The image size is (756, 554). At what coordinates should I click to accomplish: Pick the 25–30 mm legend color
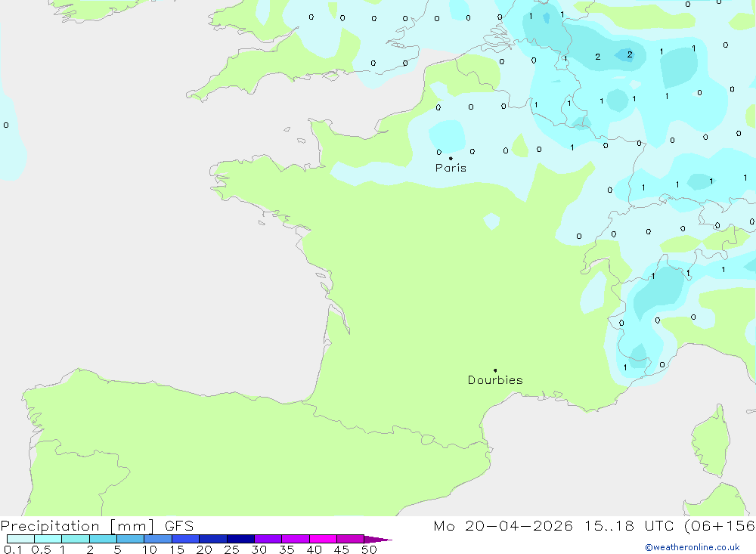240,539
